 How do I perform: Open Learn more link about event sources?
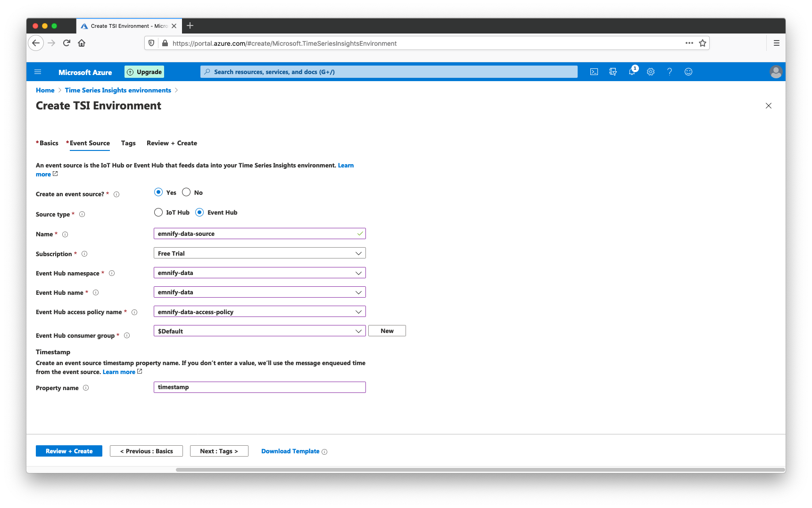[x=346, y=165]
